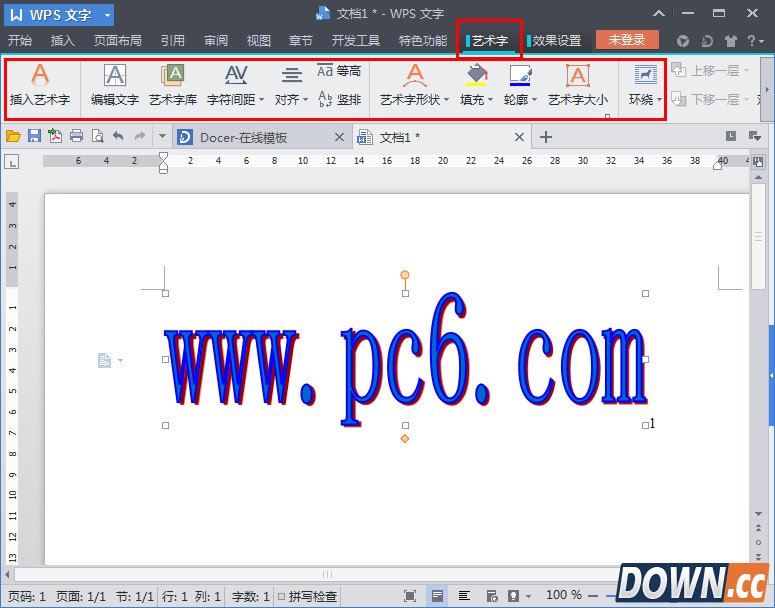Switch to 引用 tab
Viewport: 775px width, 608px height.
[x=172, y=41]
